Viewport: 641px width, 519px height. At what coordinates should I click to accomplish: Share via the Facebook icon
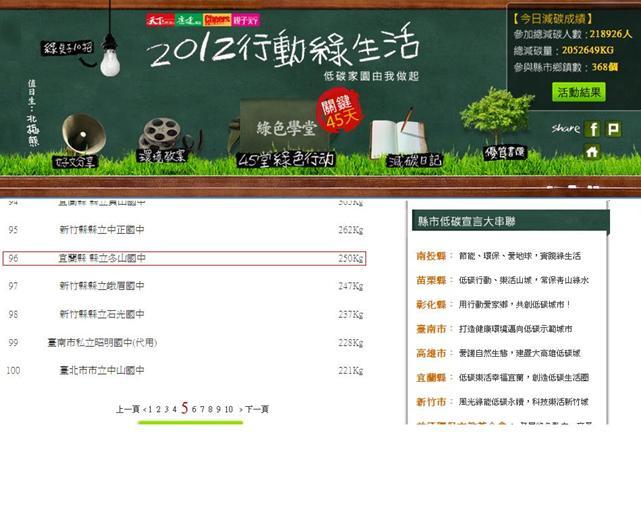click(x=592, y=129)
